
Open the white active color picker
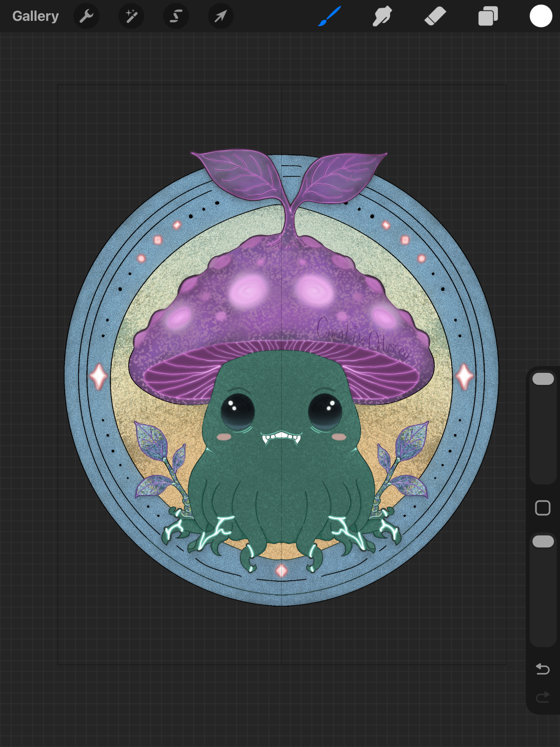(x=541, y=16)
